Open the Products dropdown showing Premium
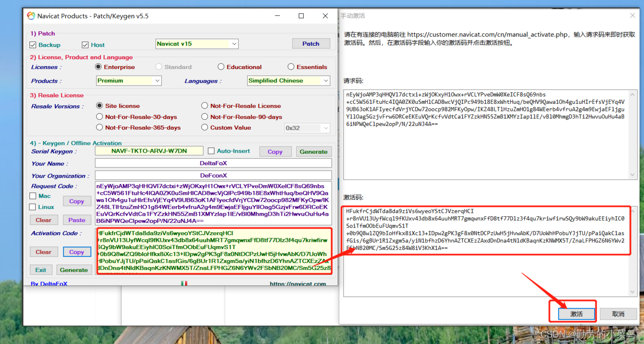Image resolution: width=644 pixels, height=344 pixels. (129, 81)
